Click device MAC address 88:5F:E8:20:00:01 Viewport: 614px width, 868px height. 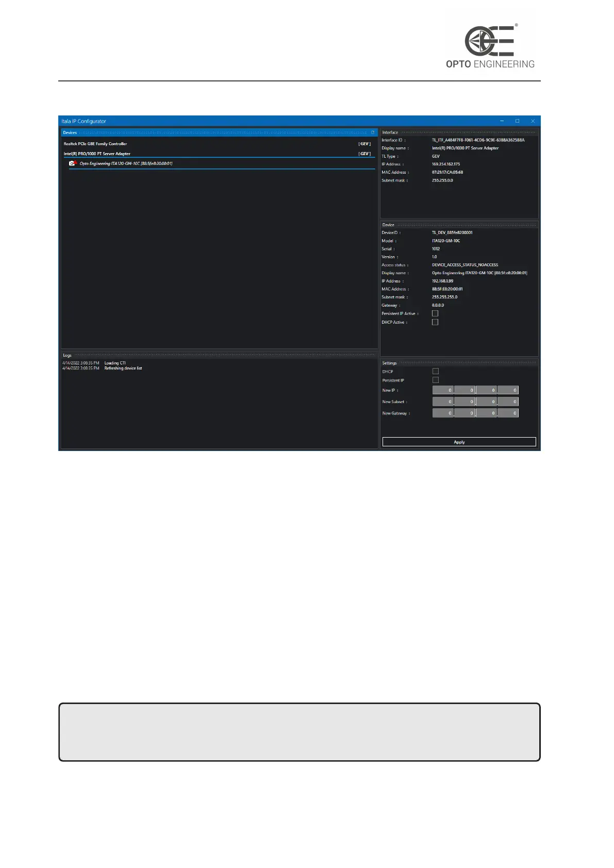(x=447, y=289)
